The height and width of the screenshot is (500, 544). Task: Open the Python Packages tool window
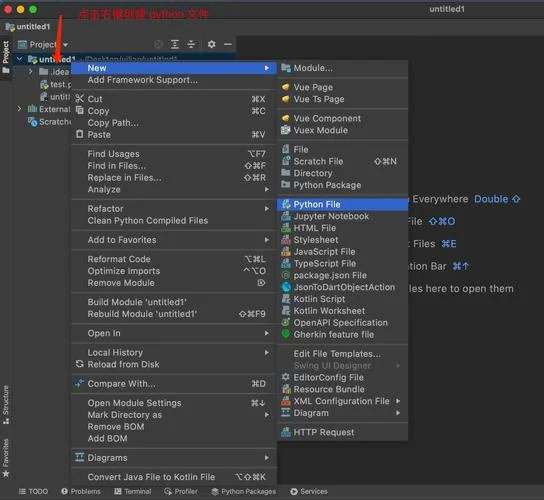click(244, 491)
